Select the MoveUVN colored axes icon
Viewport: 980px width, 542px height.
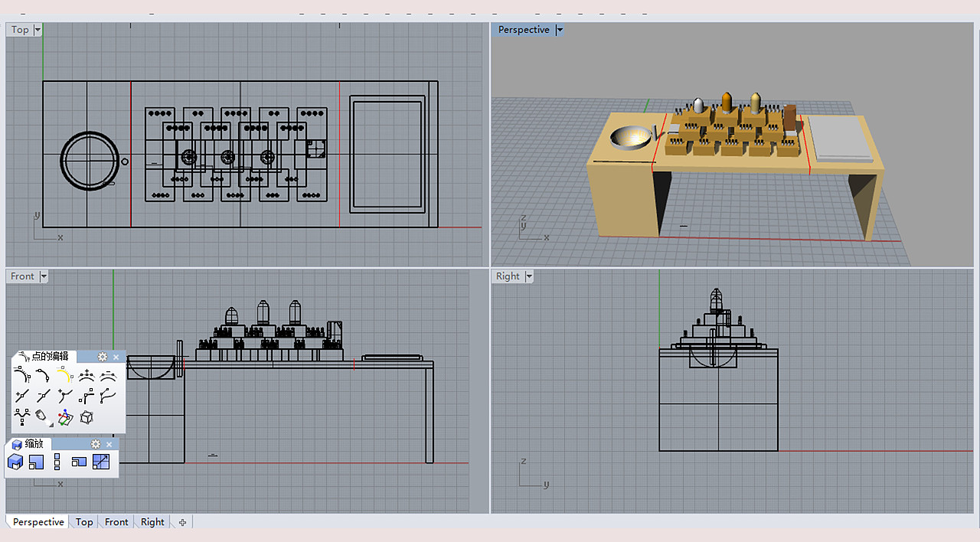64,417
